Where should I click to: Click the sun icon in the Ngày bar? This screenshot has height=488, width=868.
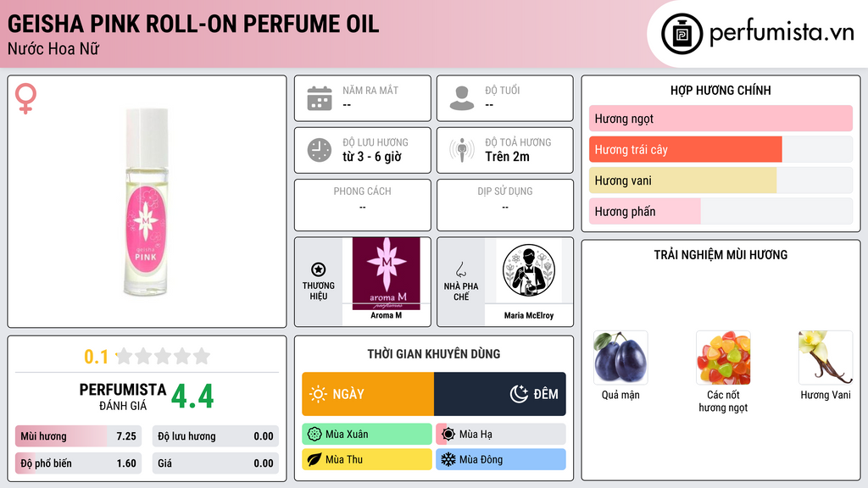319,394
